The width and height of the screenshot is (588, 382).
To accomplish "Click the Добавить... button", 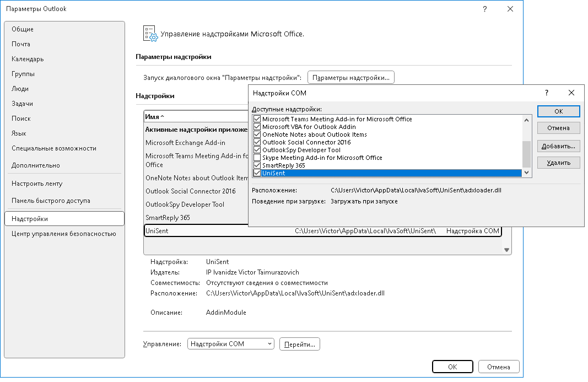I will pos(558,146).
